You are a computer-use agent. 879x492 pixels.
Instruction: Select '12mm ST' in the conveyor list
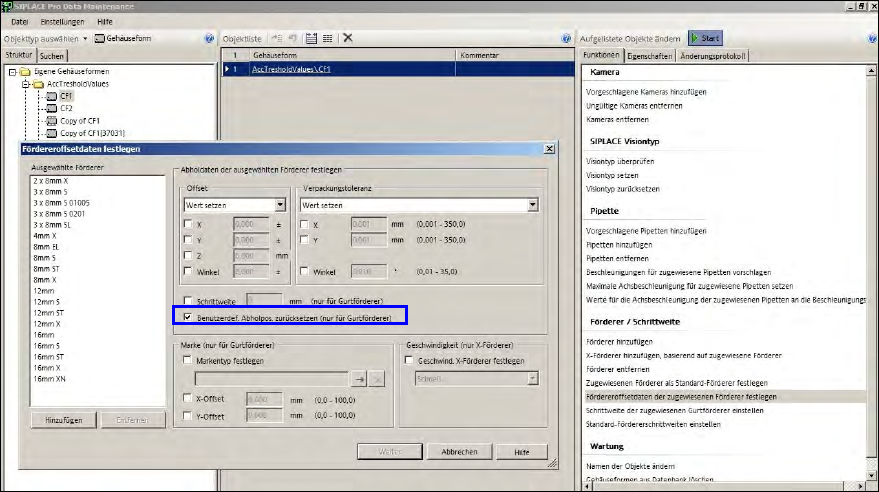[x=49, y=313]
